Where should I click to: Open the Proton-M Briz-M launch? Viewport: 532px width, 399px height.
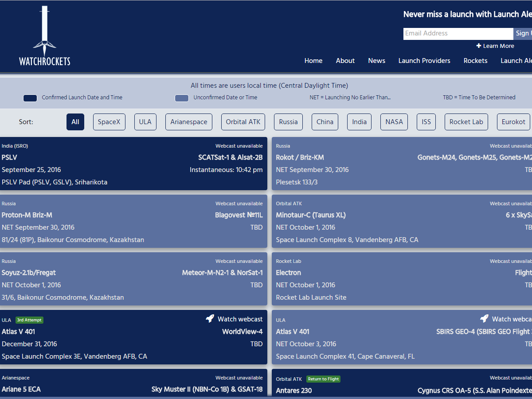coord(27,215)
